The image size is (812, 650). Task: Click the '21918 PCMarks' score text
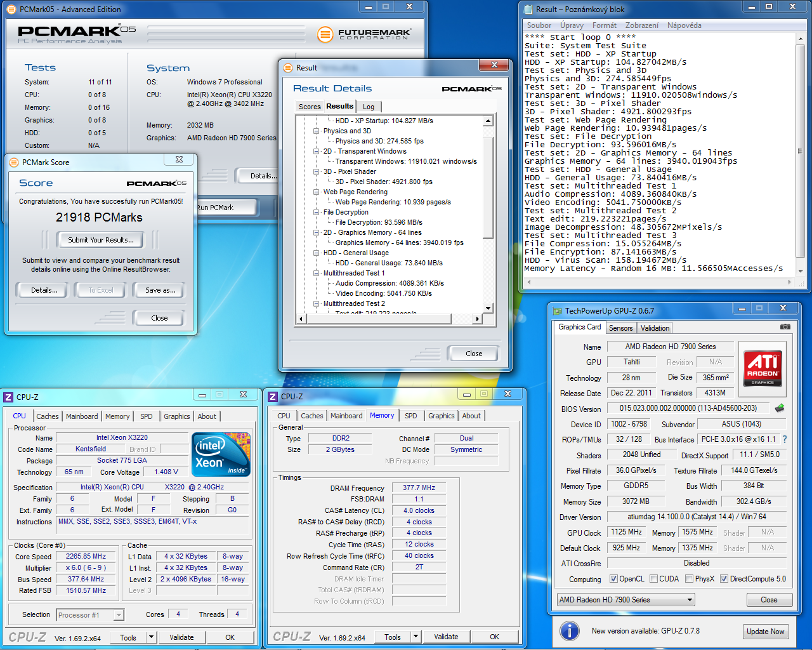[x=99, y=218]
